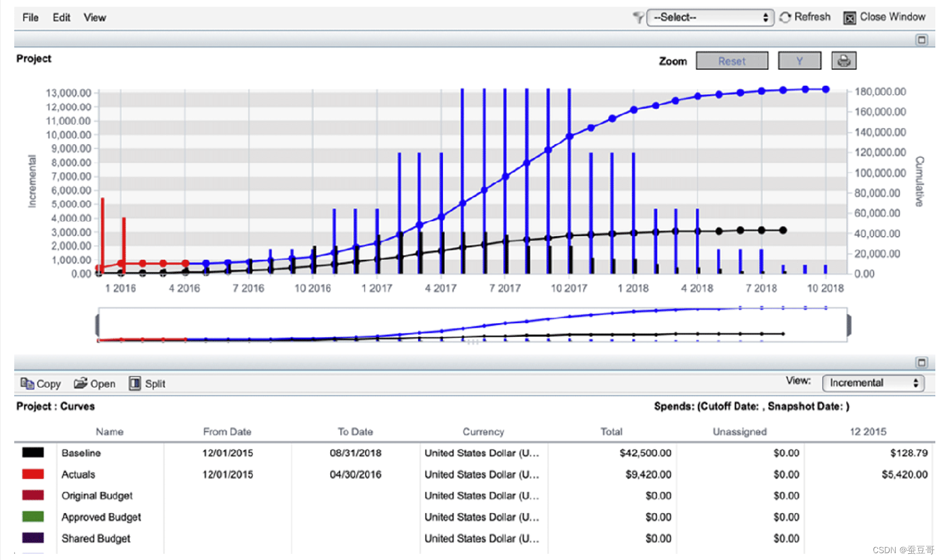Collapse the chart panel with corner icon
This screenshot has width=944, height=560.
[x=922, y=40]
